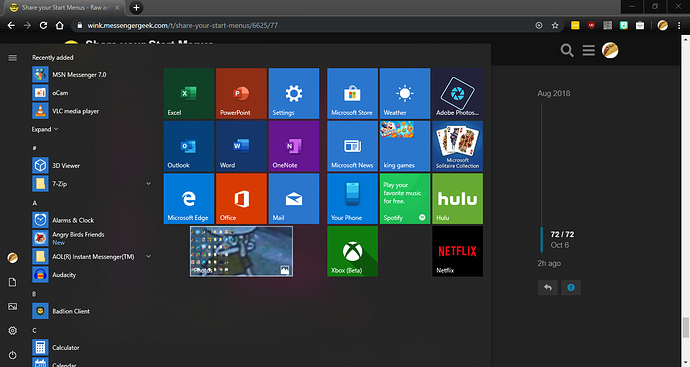Focus the address bar URL
Screen dimensions: 690x367
(x=183, y=26)
